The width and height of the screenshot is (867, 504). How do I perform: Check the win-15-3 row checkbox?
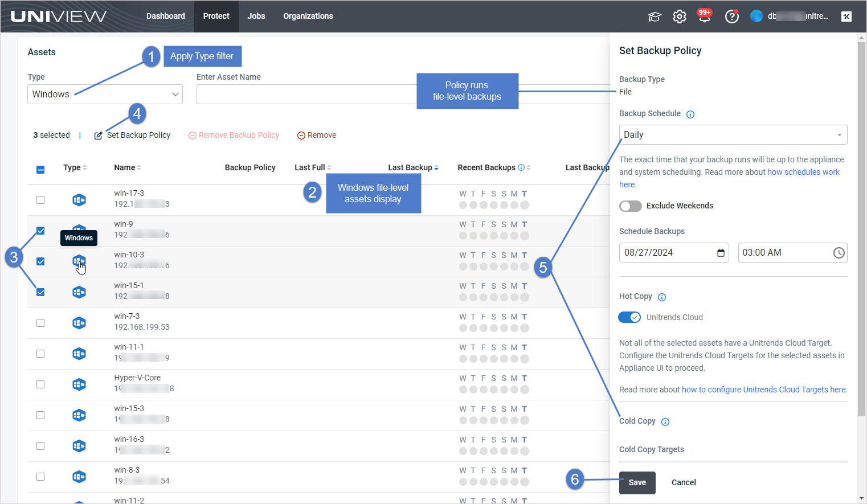click(x=40, y=415)
